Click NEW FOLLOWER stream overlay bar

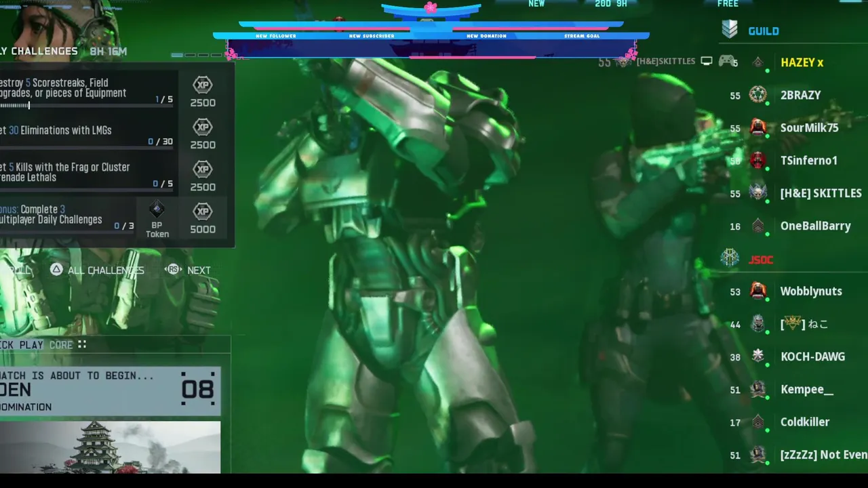tap(275, 36)
